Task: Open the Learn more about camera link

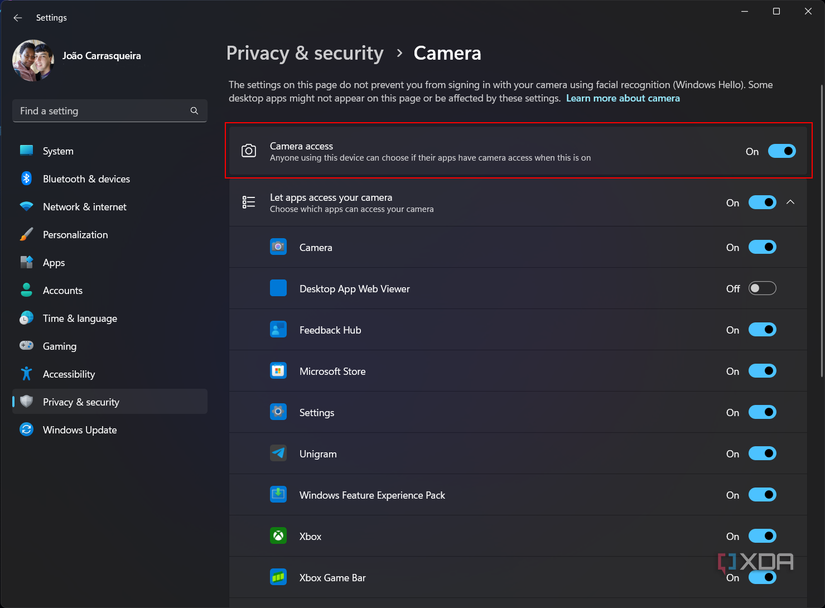Action: pos(622,99)
